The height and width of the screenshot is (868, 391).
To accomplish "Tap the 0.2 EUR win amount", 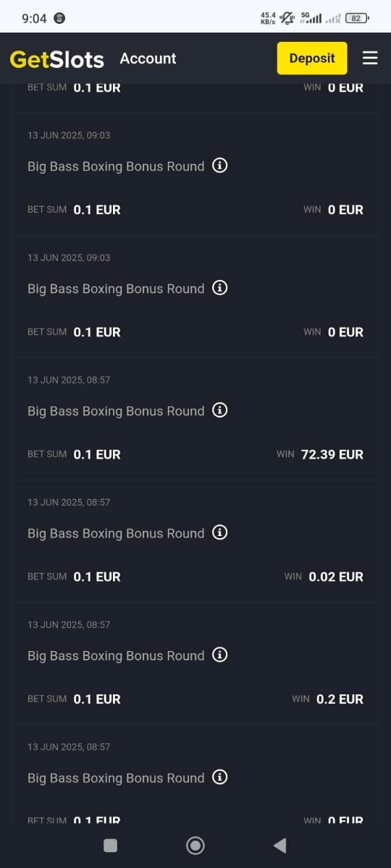I will point(340,699).
